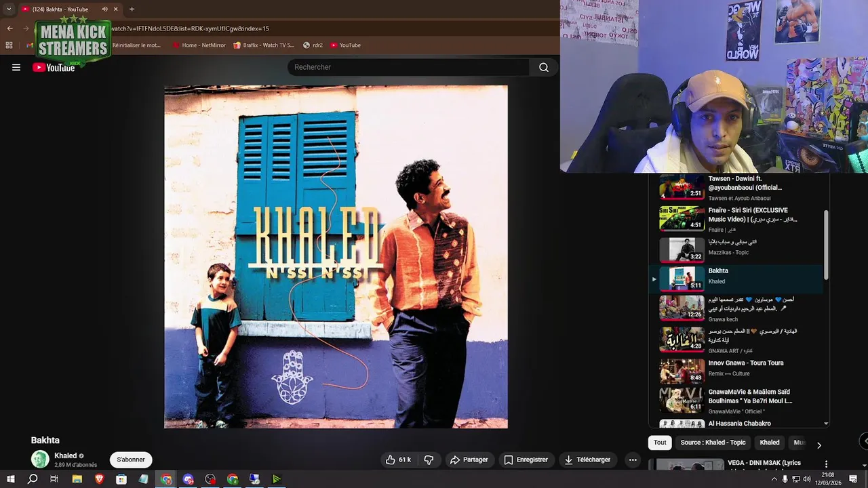This screenshot has height=488, width=868.
Task: Open Khaled channel avatar
Action: (x=40, y=459)
